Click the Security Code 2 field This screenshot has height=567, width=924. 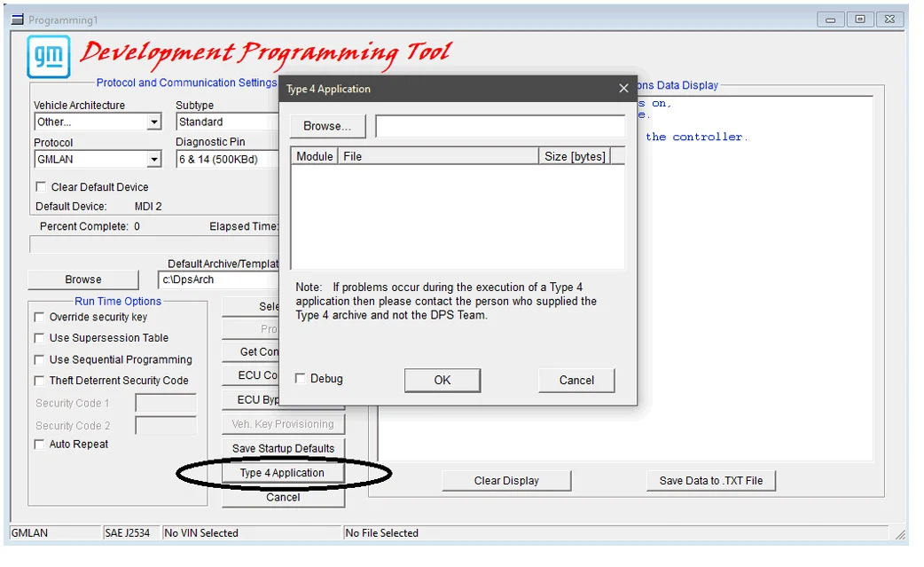tap(166, 426)
